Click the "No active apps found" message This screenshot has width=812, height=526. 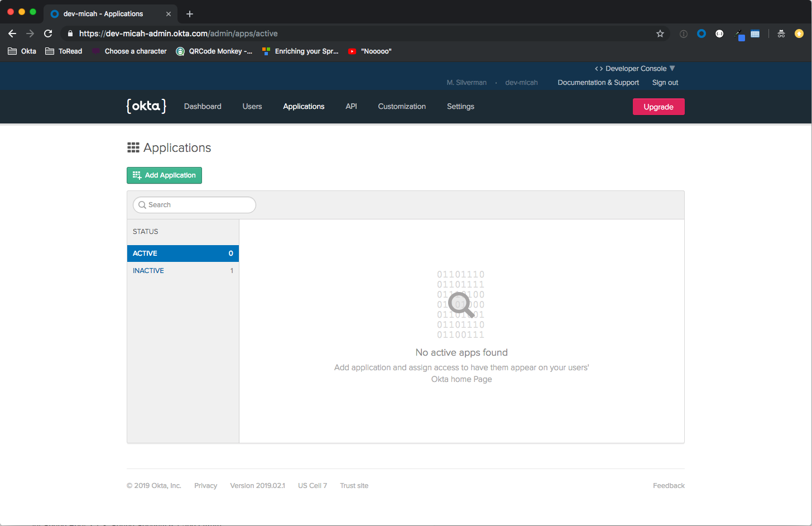(x=462, y=352)
